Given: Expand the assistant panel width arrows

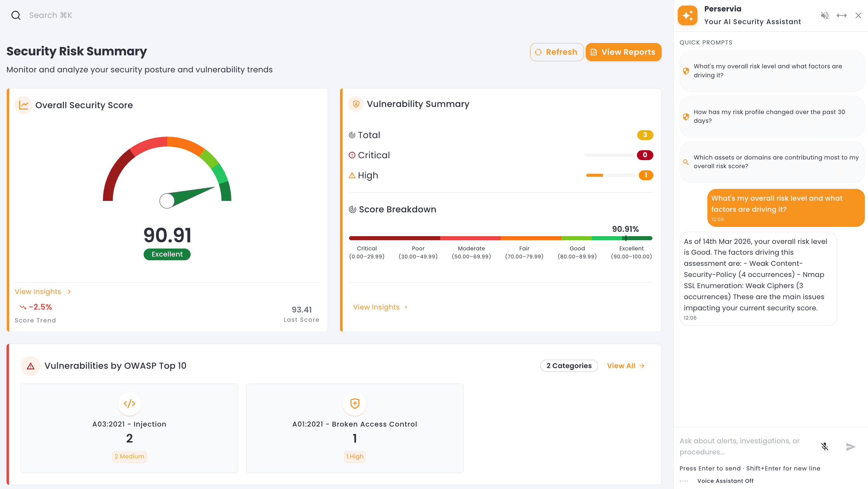Looking at the screenshot, I should coord(841,15).
